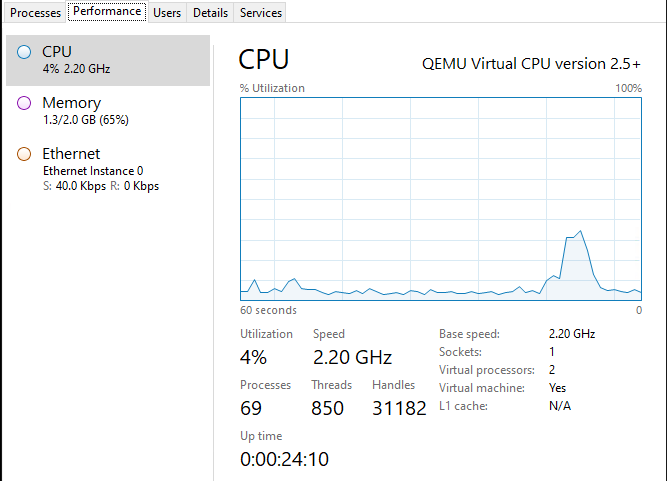Click the purple Memory circle icon
Viewport: 667px width, 481px height.
click(x=24, y=103)
